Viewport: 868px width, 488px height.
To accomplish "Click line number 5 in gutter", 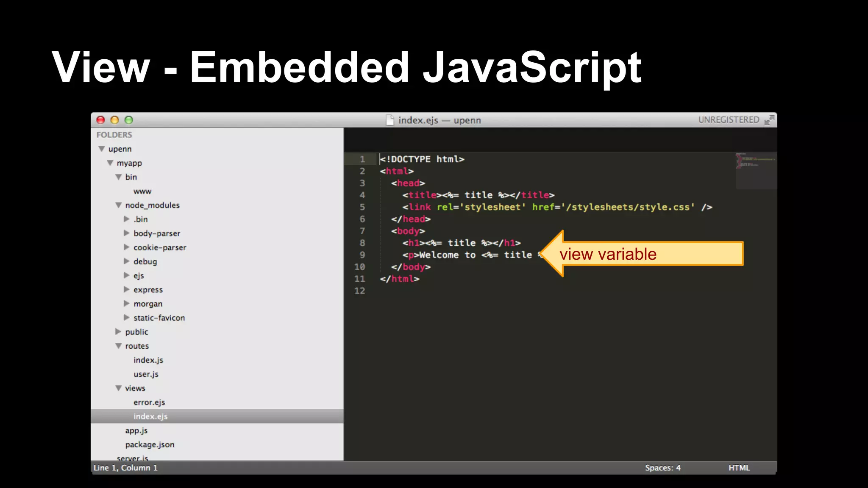I will pyautogui.click(x=362, y=207).
